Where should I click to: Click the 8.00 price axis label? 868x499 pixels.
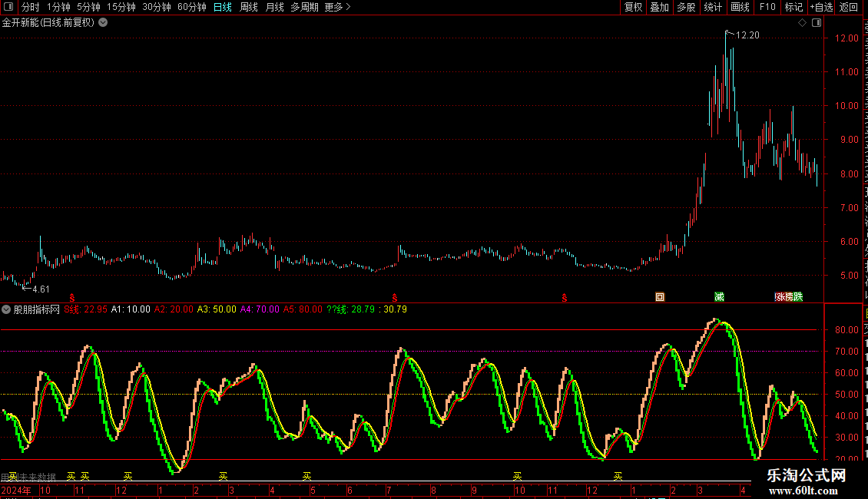point(849,173)
